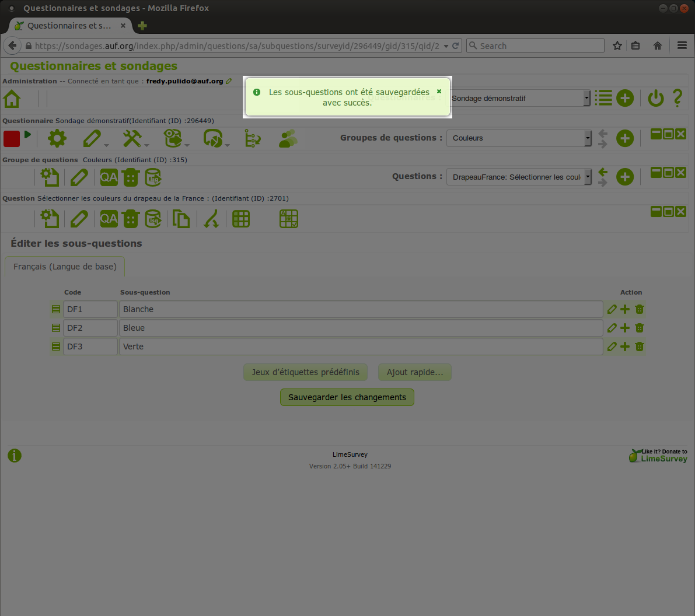Click Firefox search box
The image size is (695, 616).
tap(536, 45)
